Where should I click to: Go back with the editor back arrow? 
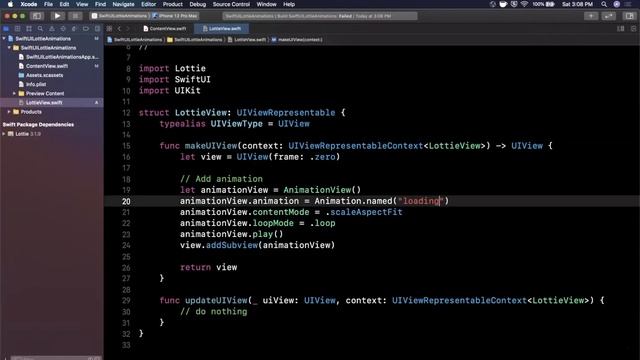click(x=119, y=29)
